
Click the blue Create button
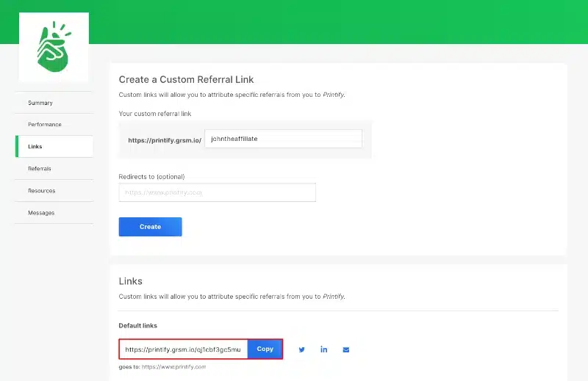click(151, 227)
